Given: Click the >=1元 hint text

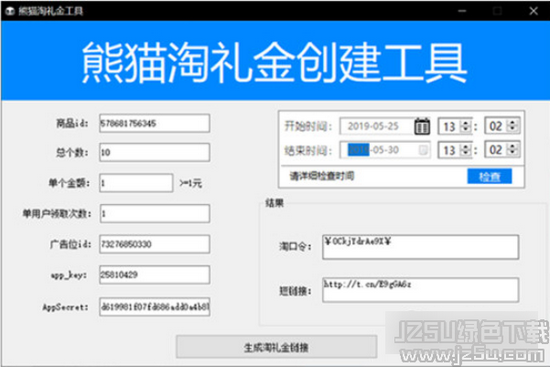Looking at the screenshot, I should click(x=190, y=183).
